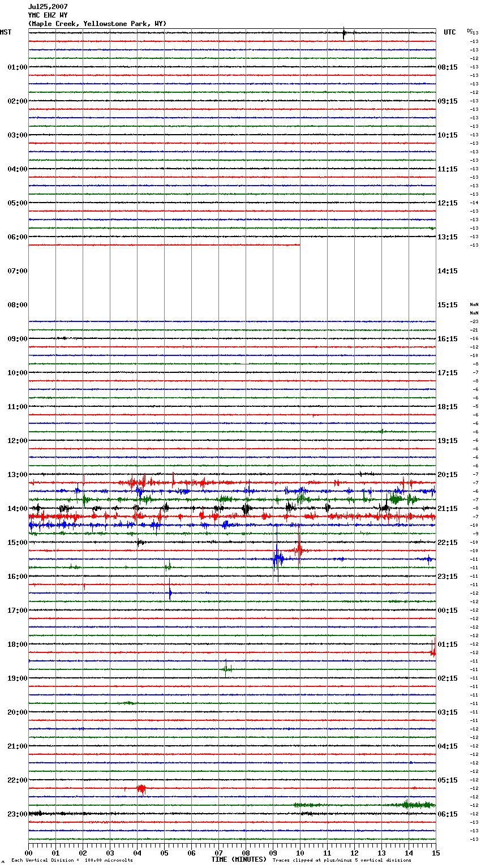The image size is (481, 868).
Task: Select the "00:15" UTC time label
Action: 448,611
